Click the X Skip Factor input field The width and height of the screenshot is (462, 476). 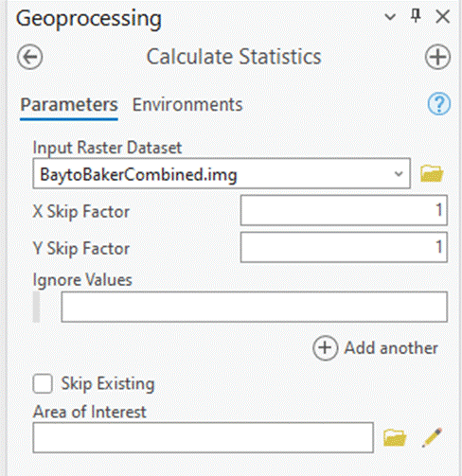(344, 210)
